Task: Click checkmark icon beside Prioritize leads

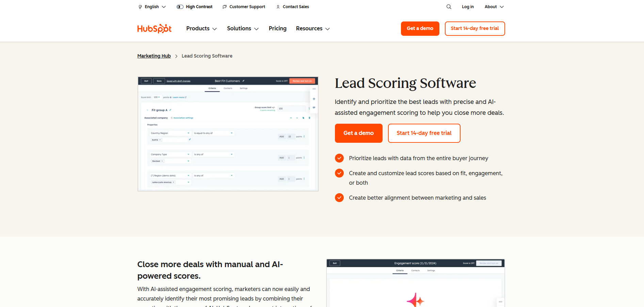Action: pos(339,158)
